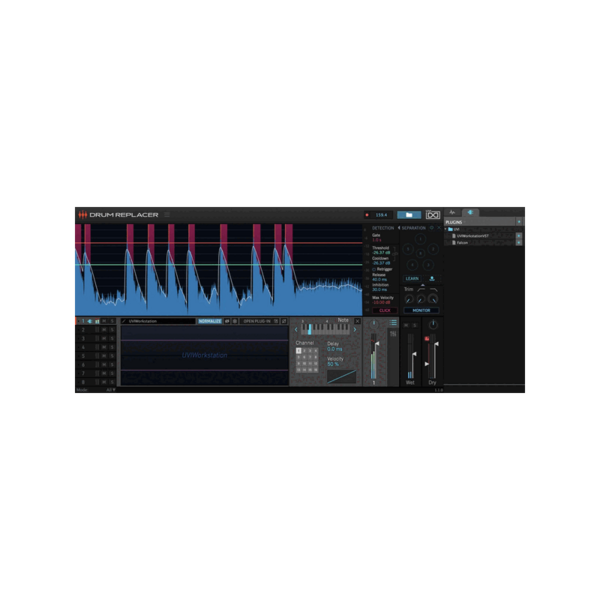Toggle the MONITOR button
The width and height of the screenshot is (600, 600).
421,310
